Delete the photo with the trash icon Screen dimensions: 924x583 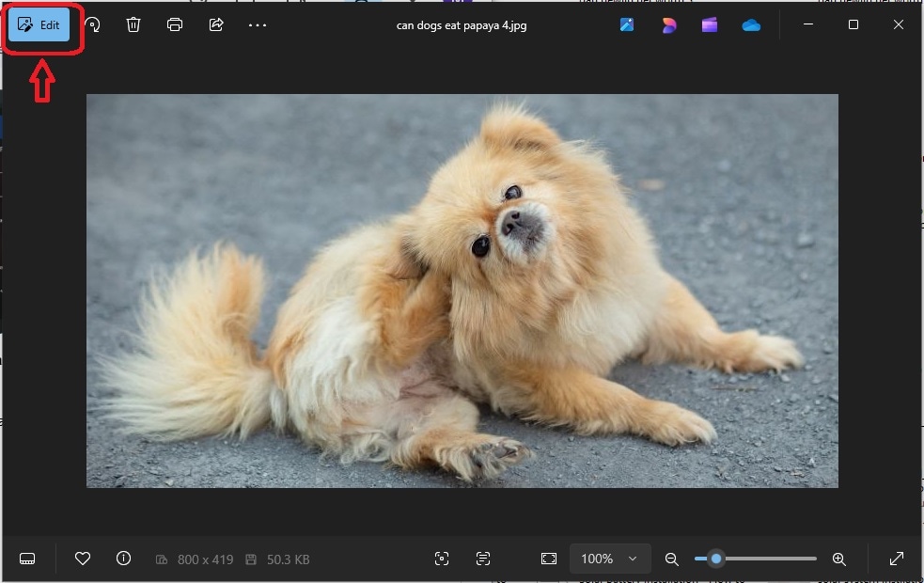pyautogui.click(x=133, y=25)
